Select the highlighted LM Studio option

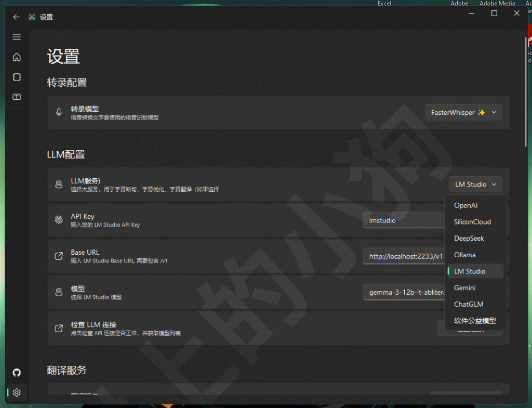pyautogui.click(x=475, y=271)
